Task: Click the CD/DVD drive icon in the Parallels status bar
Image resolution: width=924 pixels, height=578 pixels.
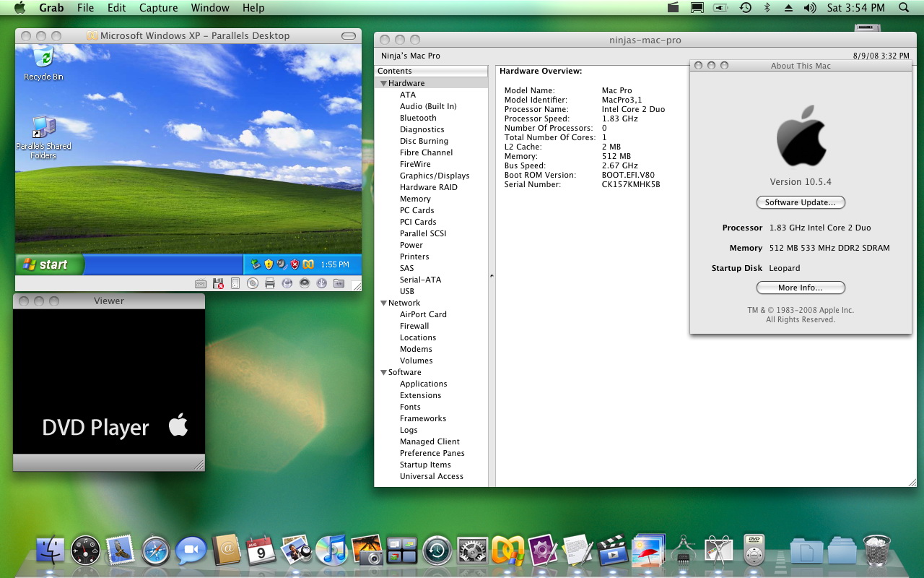Action: point(253,284)
